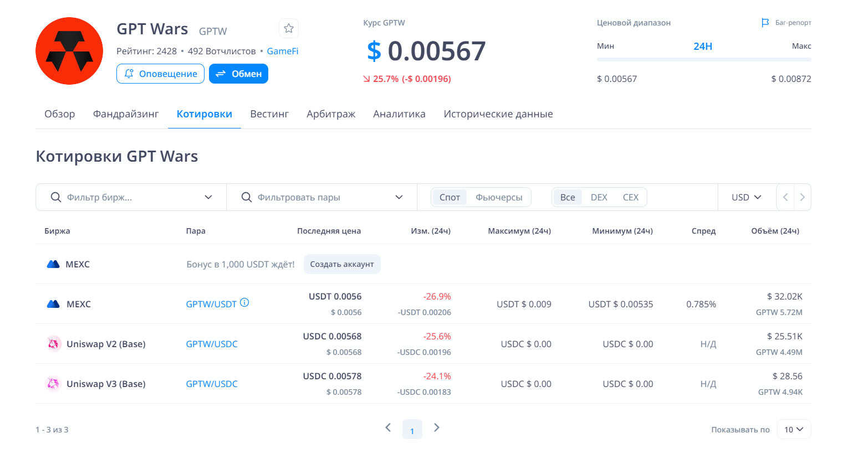
Task: Click the search icon in pairs filter
Action: (x=247, y=197)
